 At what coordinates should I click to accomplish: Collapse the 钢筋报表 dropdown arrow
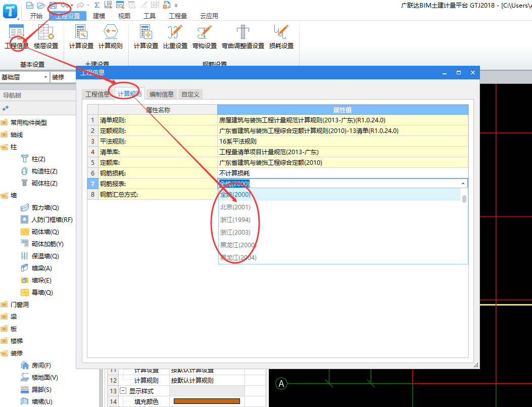click(463, 184)
